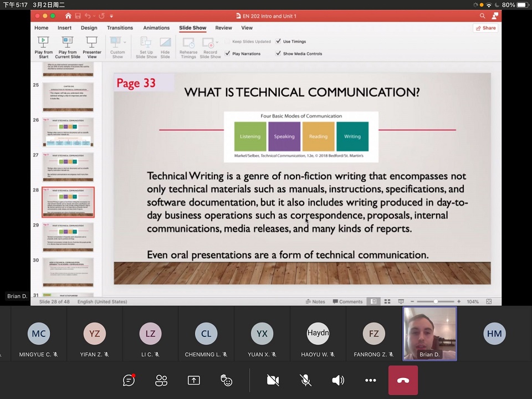Screen dimensions: 532x399
Task: Hang up with the red button
Action: [403, 380]
